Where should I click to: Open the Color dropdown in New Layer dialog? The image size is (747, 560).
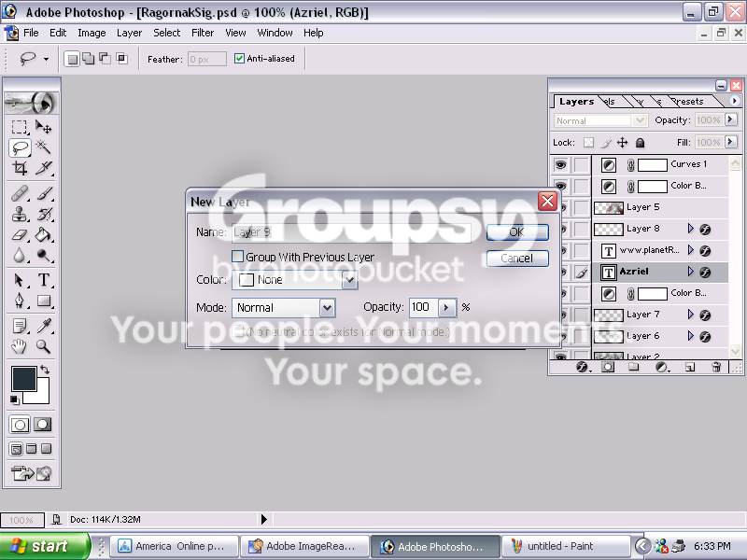[x=349, y=280]
